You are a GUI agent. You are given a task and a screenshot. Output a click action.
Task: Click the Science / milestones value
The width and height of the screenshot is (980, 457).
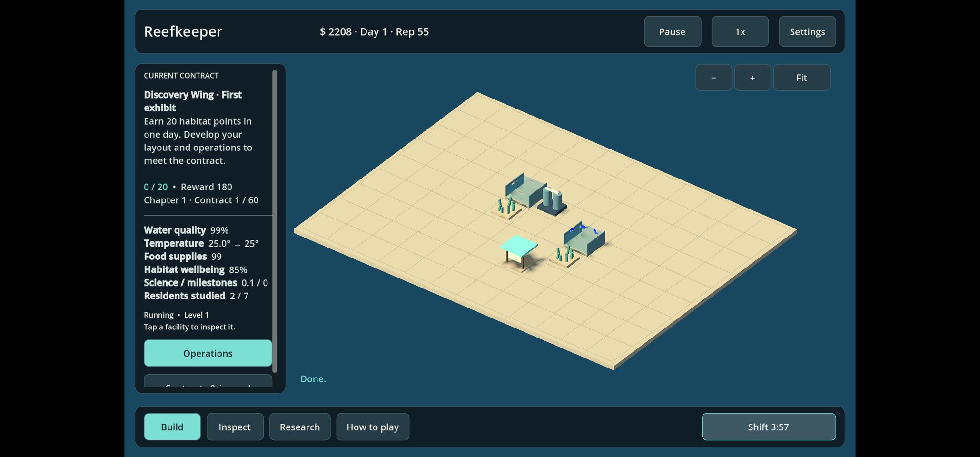[254, 283]
